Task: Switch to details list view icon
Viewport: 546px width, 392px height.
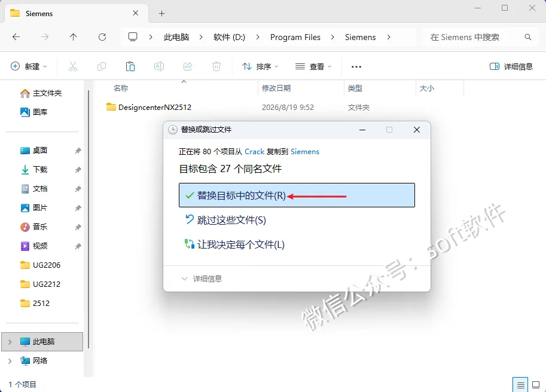Action: (520, 385)
